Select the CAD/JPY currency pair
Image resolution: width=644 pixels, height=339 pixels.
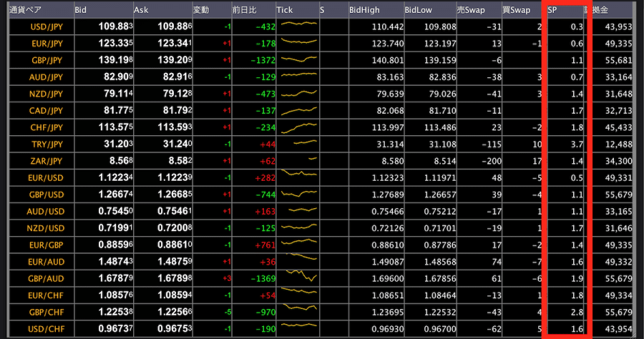pyautogui.click(x=46, y=111)
